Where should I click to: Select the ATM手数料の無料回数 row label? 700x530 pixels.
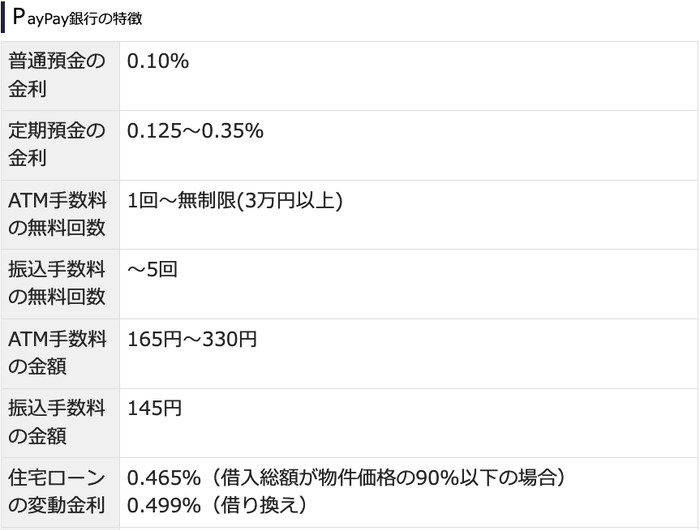click(56, 214)
